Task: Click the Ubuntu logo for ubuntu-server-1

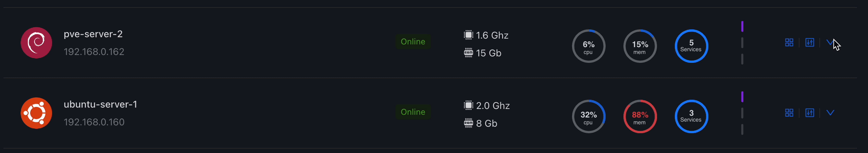Action: pyautogui.click(x=36, y=113)
